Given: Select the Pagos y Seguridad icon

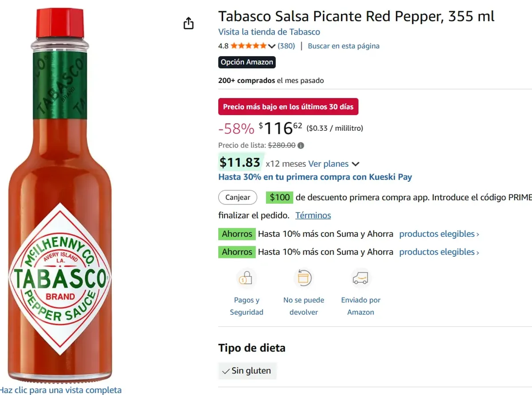Looking at the screenshot, I should pyautogui.click(x=246, y=278).
